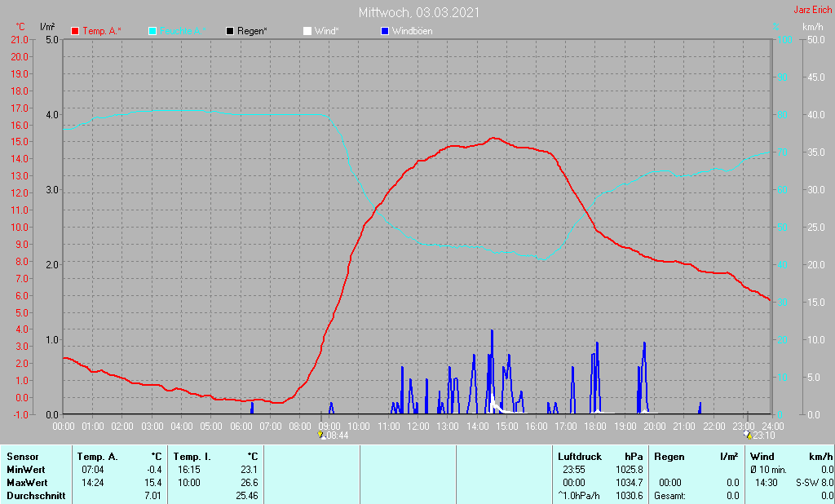Click the Temp. I. column header
This screenshot has height=504, width=835.
pyautogui.click(x=192, y=457)
